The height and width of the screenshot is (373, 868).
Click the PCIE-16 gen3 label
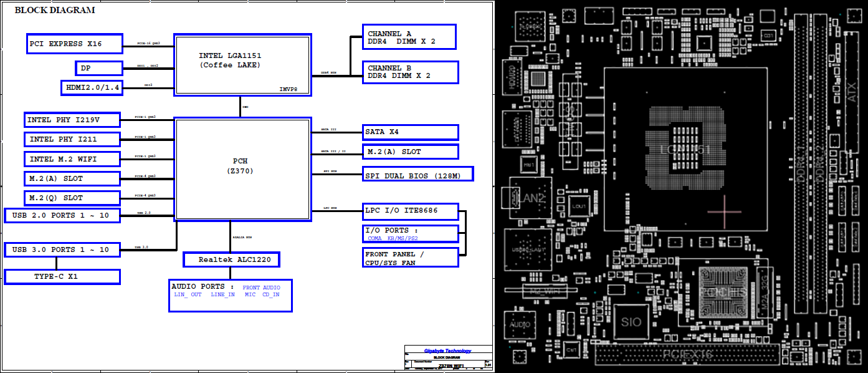click(148, 44)
